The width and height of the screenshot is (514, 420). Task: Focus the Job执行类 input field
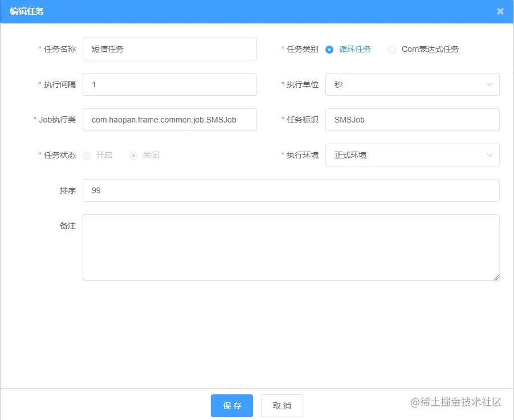(x=170, y=120)
